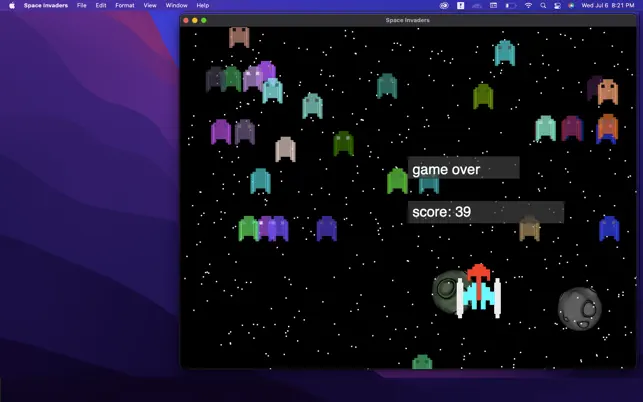
Task: Click the light gray cratered asteroid
Action: (579, 309)
